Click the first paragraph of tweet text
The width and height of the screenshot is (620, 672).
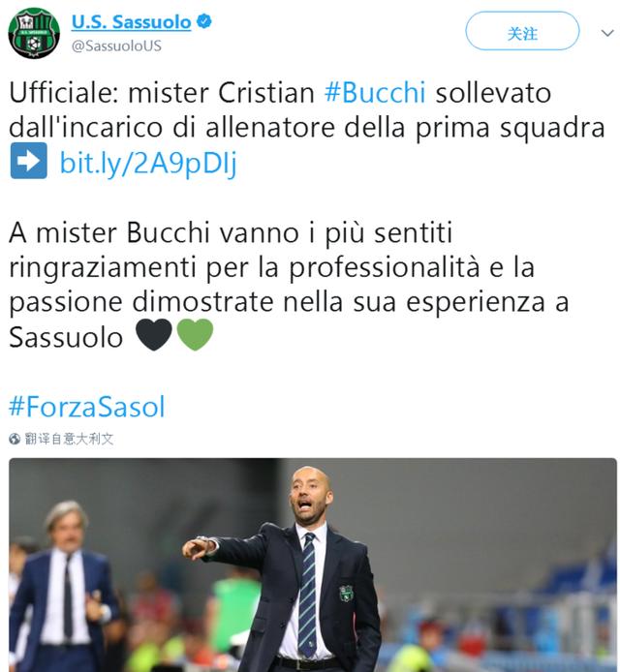[306, 128]
